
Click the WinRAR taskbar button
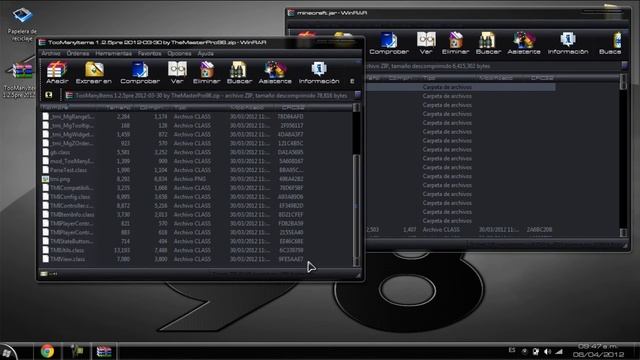pos(104,351)
